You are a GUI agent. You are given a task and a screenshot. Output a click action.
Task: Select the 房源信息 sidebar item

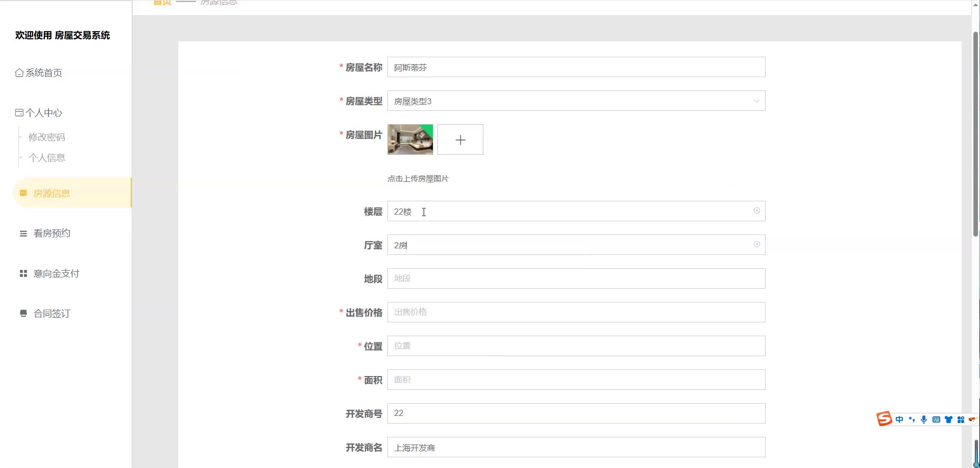72,193
